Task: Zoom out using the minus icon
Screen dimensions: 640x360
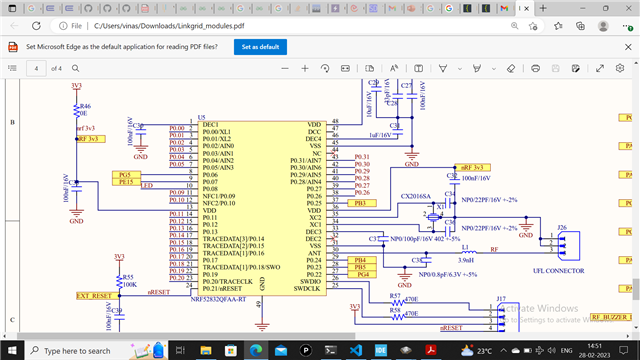Action: coord(285,69)
